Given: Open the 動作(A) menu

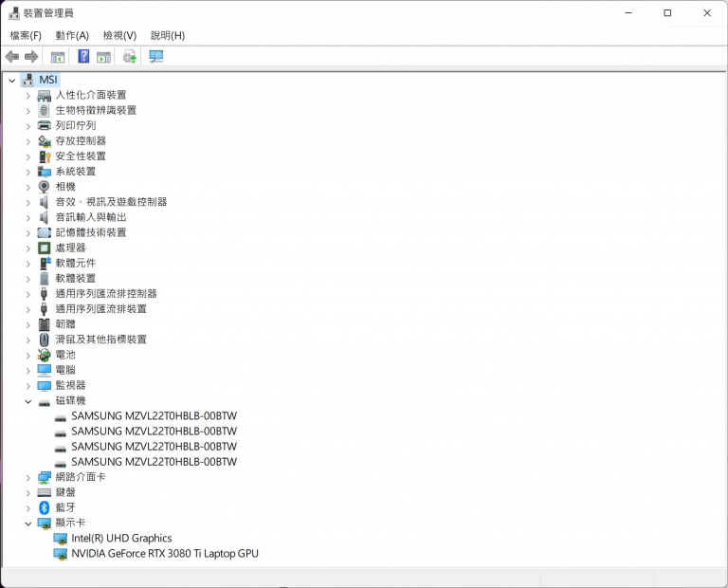Looking at the screenshot, I should [72, 35].
